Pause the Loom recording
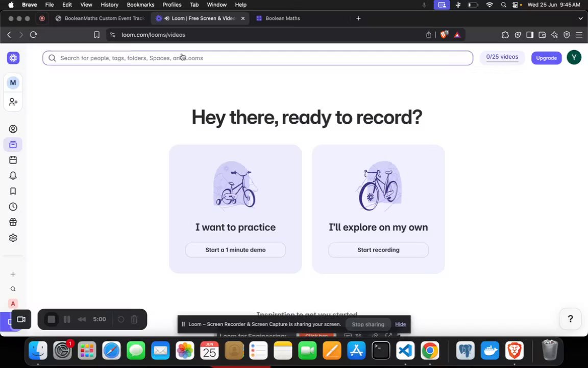The image size is (588, 368). (67, 319)
